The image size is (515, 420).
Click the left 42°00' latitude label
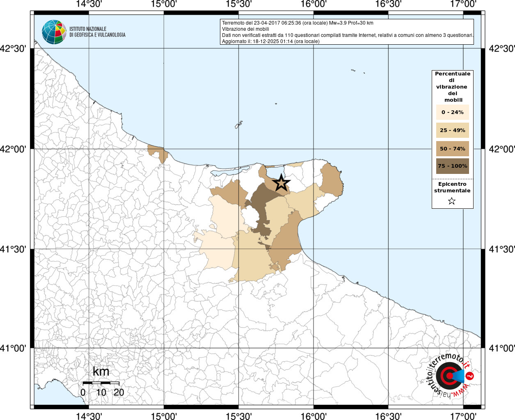tap(13, 149)
